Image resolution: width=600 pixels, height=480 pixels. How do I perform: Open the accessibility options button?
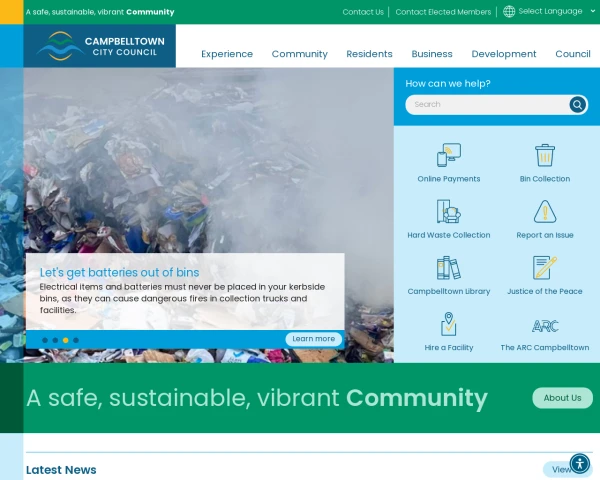tap(580, 464)
